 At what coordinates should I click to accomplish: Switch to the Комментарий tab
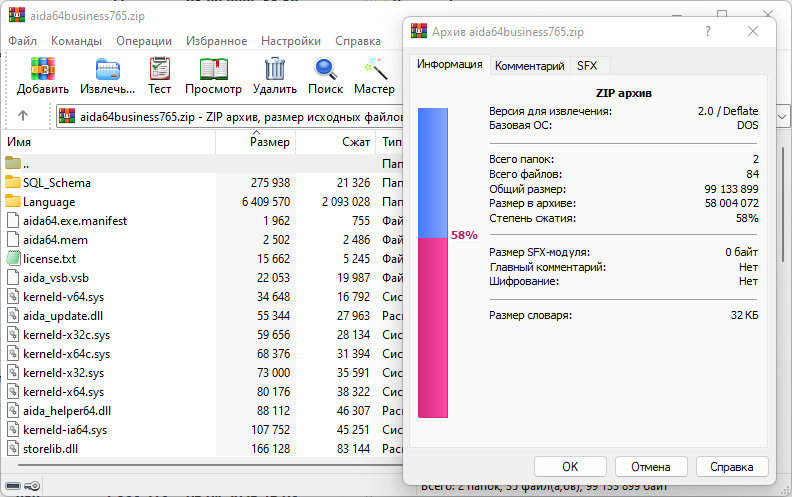529,66
